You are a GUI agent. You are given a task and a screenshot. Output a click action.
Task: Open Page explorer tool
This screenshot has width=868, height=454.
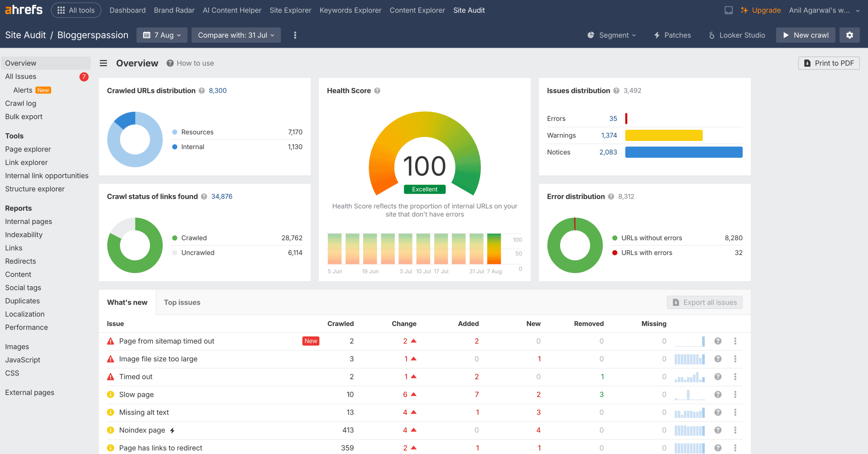(x=28, y=149)
